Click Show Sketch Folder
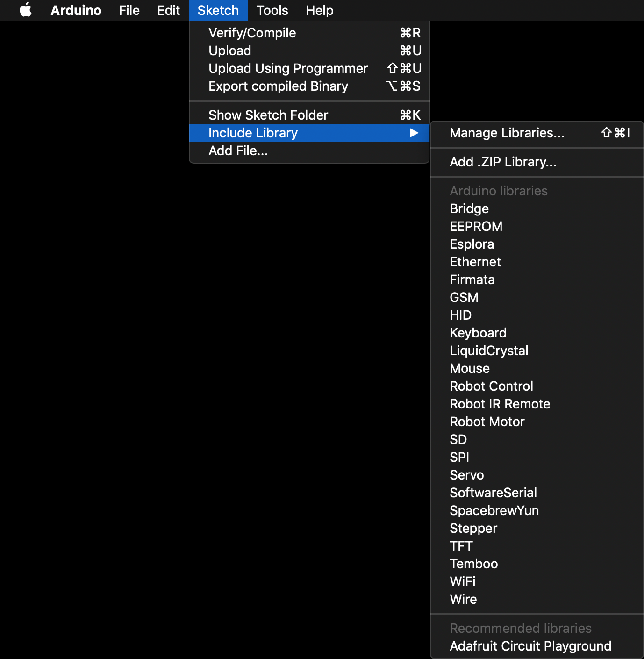The width and height of the screenshot is (644, 659). (268, 115)
